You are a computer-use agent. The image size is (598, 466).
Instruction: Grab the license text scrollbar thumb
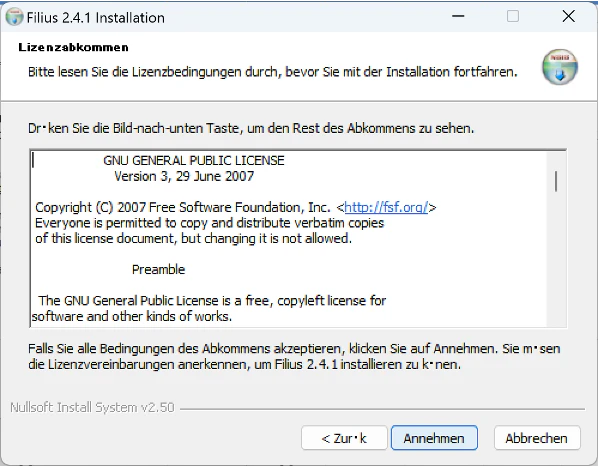[x=556, y=182]
